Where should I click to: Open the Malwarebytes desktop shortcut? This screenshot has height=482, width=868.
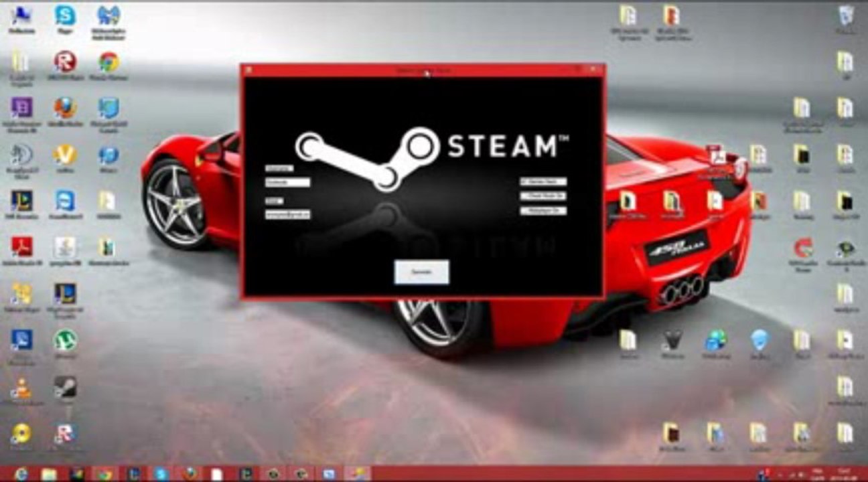(x=108, y=15)
